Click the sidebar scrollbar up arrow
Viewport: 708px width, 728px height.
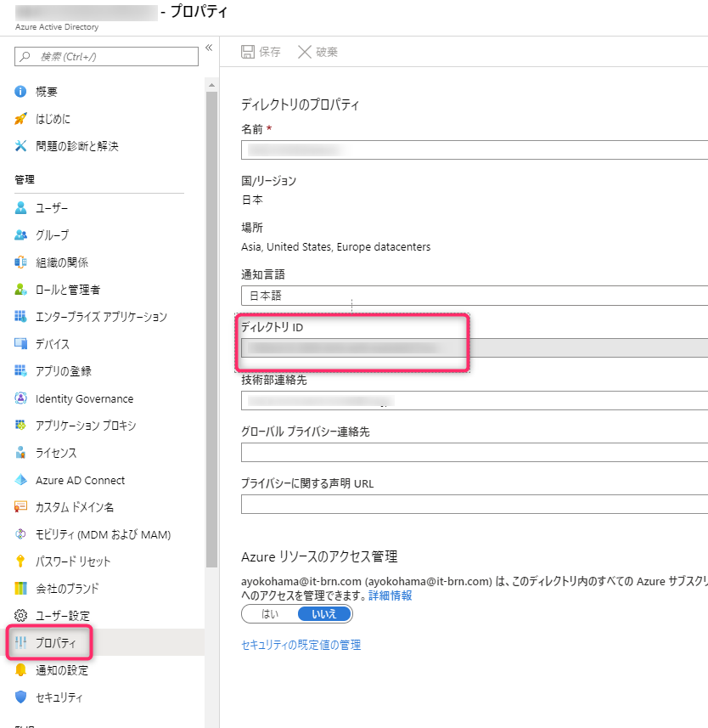click(211, 85)
